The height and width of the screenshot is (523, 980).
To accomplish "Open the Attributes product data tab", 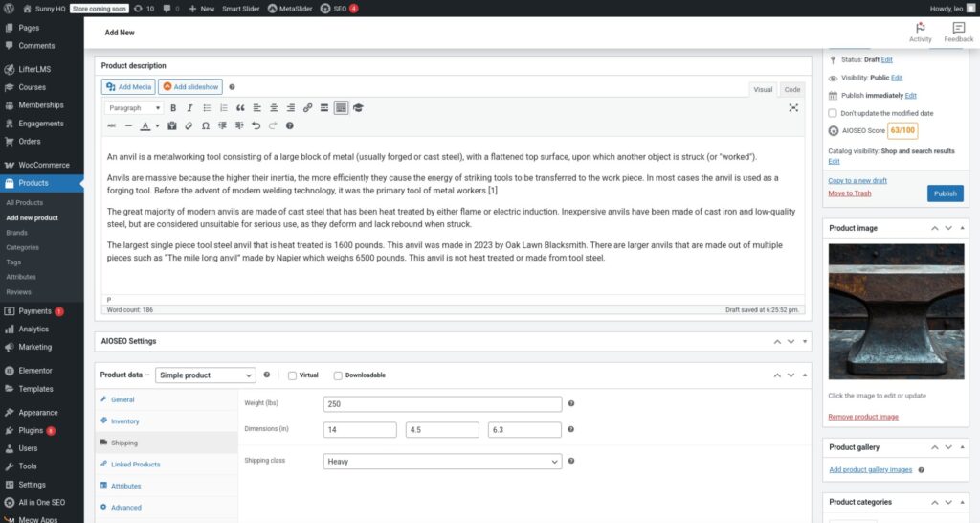I will 125,486.
